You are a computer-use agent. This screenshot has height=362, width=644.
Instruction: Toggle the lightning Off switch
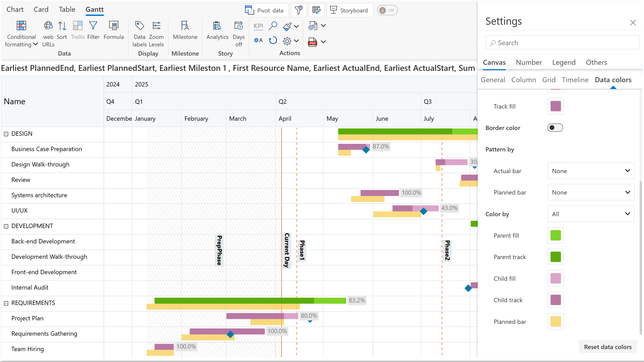[x=387, y=10]
